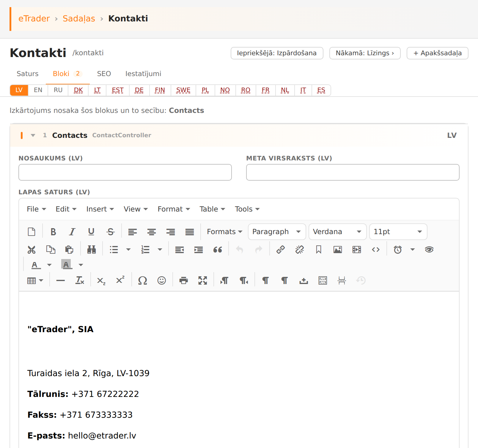Toggle Strikethrough formatting
The height and width of the screenshot is (448, 478).
pos(110,232)
